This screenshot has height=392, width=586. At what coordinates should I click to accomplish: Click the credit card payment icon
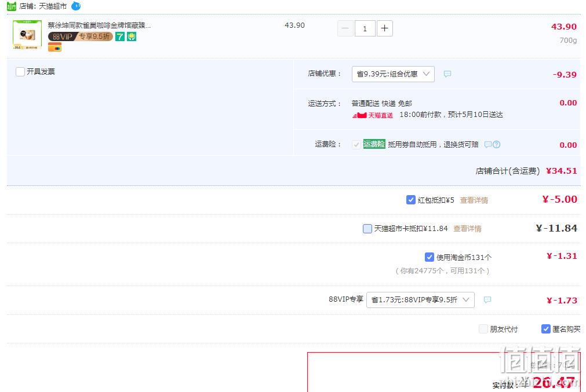54,47
